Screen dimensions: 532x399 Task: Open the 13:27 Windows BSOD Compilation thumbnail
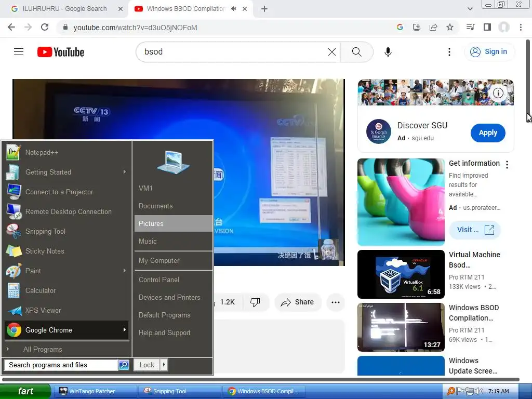401,327
